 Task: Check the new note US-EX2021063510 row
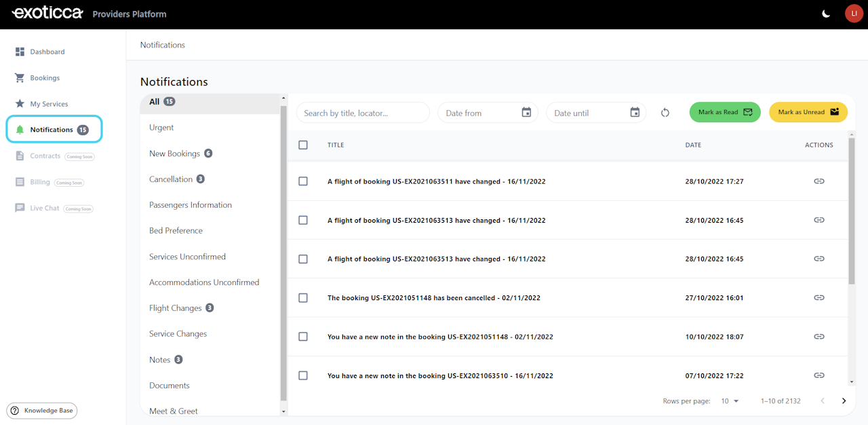[x=303, y=375]
